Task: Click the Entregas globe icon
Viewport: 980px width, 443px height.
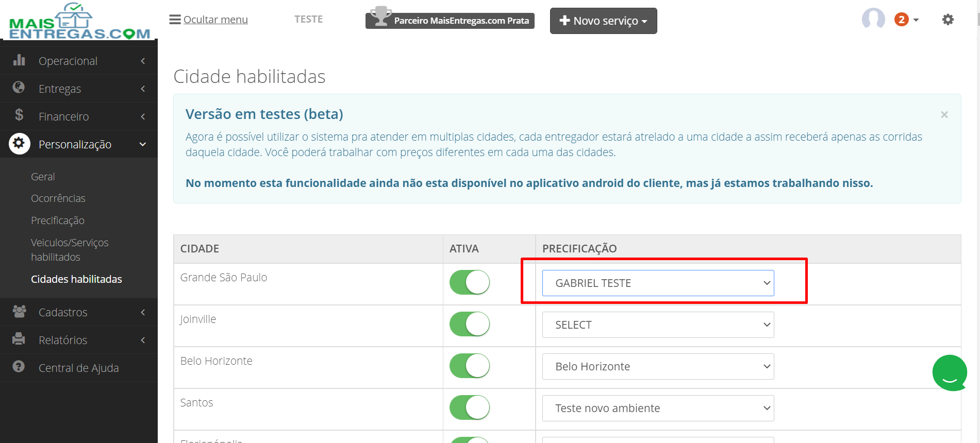Action: [x=19, y=88]
